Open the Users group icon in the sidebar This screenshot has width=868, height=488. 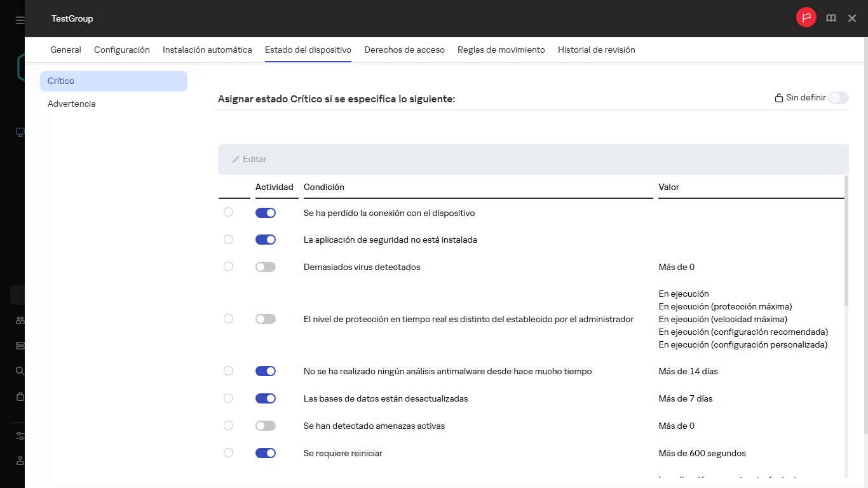point(19,320)
